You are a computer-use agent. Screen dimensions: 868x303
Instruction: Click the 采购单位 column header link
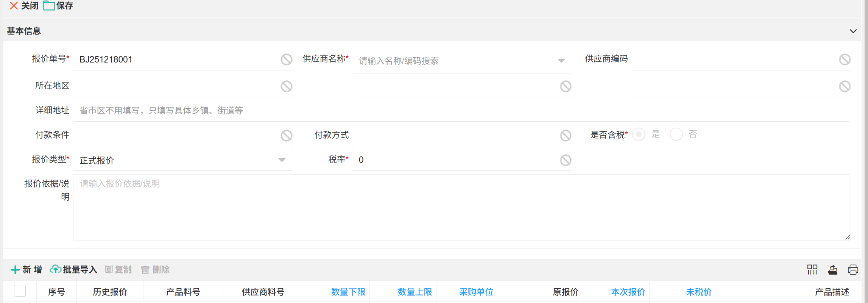tap(476, 292)
